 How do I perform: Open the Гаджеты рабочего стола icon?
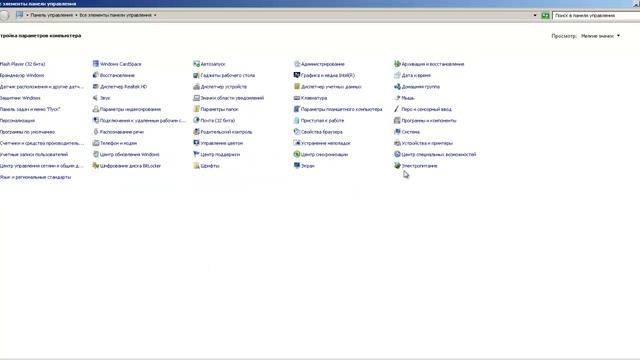pyautogui.click(x=196, y=75)
